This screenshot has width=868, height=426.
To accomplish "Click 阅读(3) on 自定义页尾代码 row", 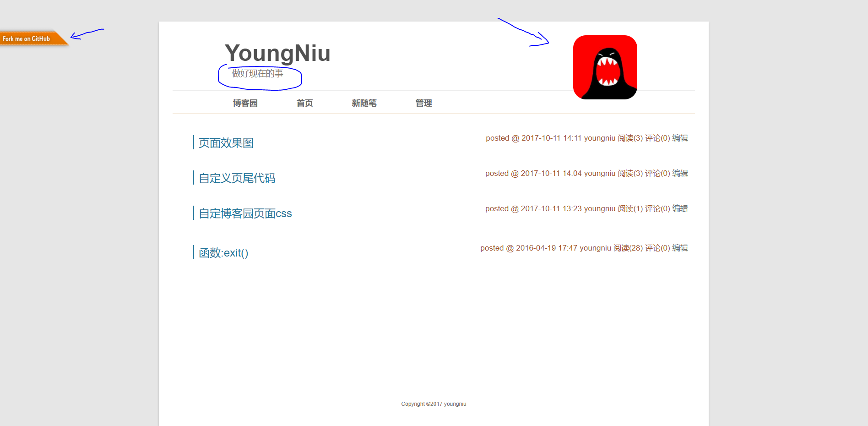I will (x=630, y=173).
